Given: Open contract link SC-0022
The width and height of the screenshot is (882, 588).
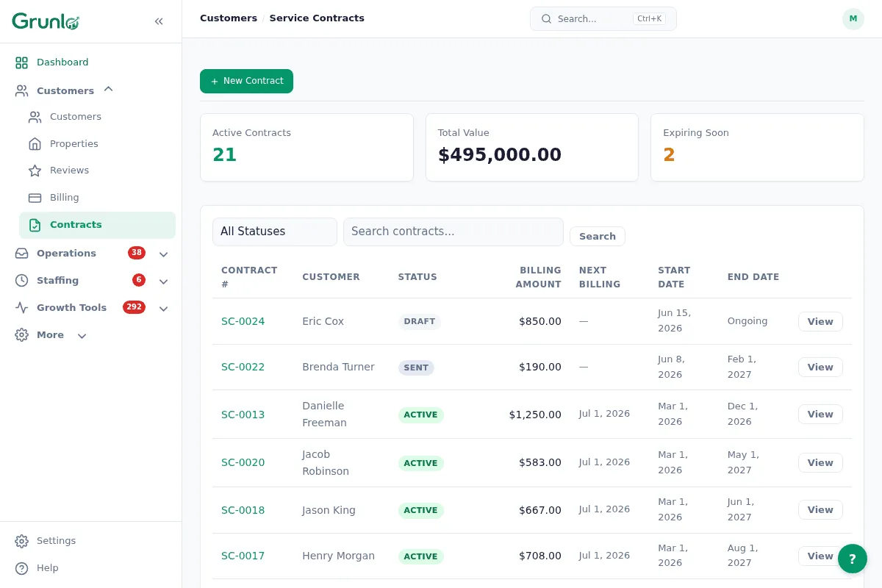Looking at the screenshot, I should coord(243,367).
